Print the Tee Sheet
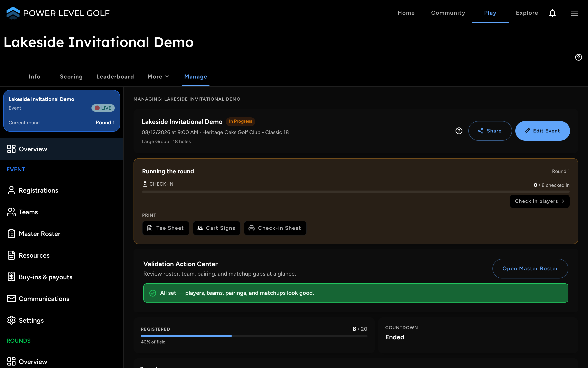Image resolution: width=588 pixels, height=368 pixels. tap(166, 228)
